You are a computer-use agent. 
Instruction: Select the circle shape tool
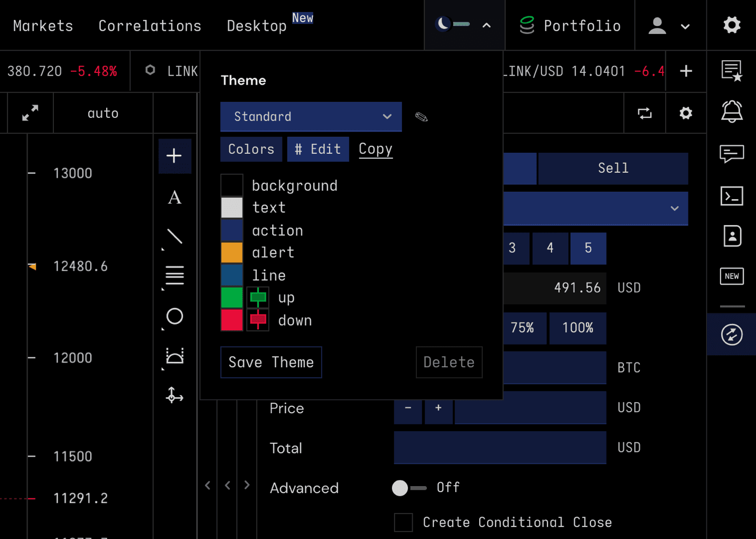(x=174, y=316)
